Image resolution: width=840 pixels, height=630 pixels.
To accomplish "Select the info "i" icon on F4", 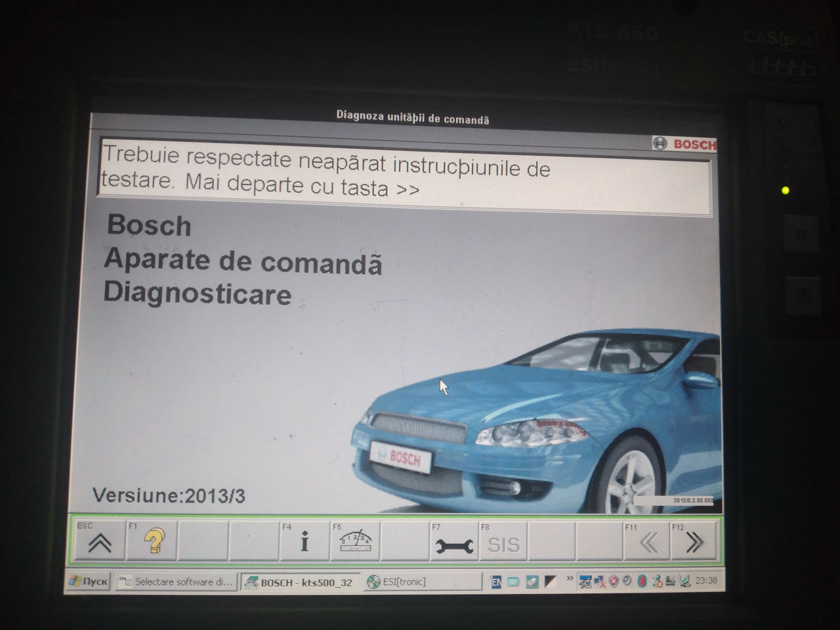I will [x=303, y=542].
